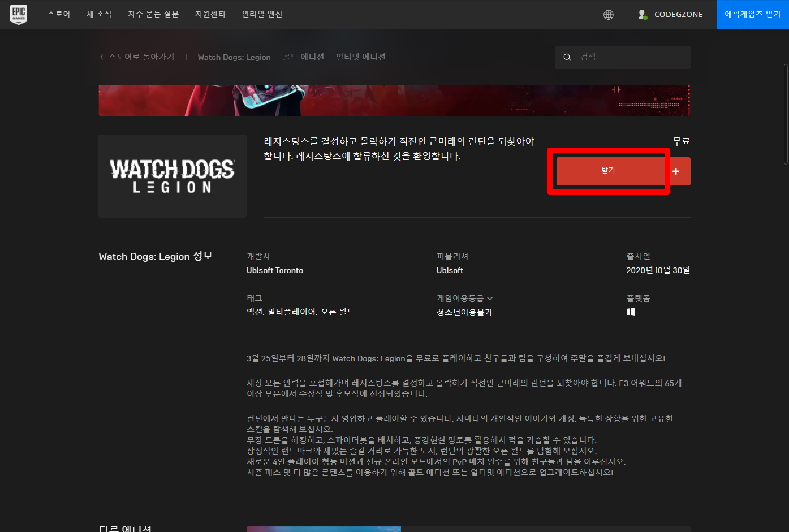The height and width of the screenshot is (532, 789).
Task: Click the Windows platform icon
Action: tap(631, 312)
